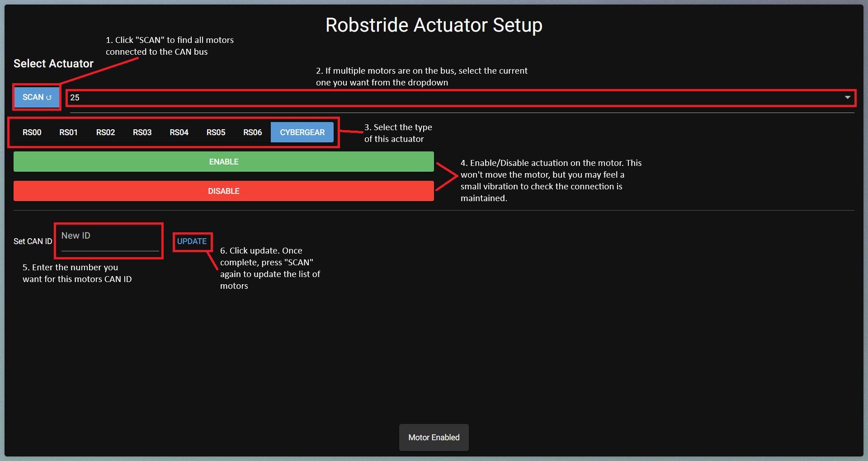This screenshot has height=461, width=868.
Task: Switch actuator type to RS06
Action: (252, 132)
